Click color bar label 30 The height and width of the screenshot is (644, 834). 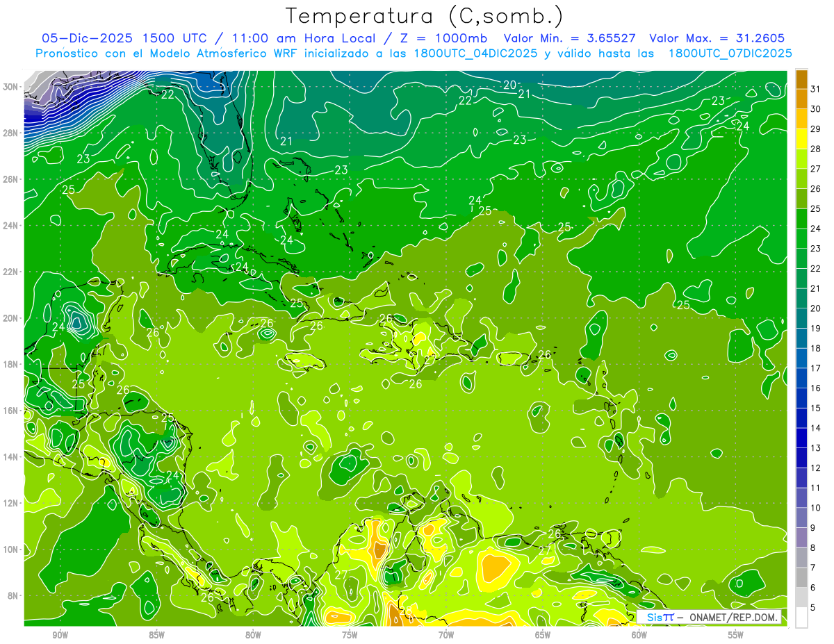point(816,109)
